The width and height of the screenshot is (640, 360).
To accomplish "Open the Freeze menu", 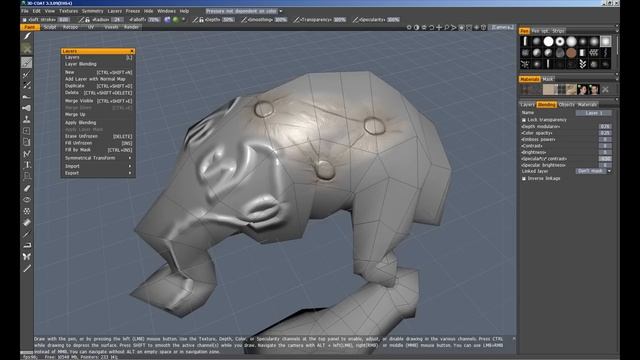I will 133,11.
